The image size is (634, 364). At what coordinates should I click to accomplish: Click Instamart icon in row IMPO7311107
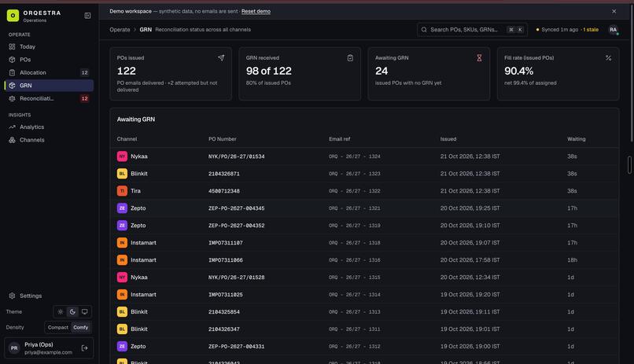tap(122, 243)
